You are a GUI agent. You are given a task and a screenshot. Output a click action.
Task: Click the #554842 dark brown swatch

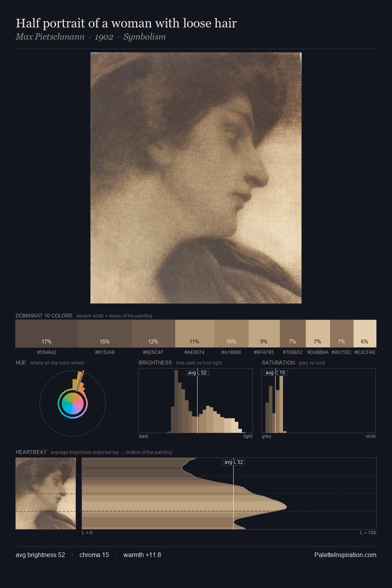(x=47, y=334)
